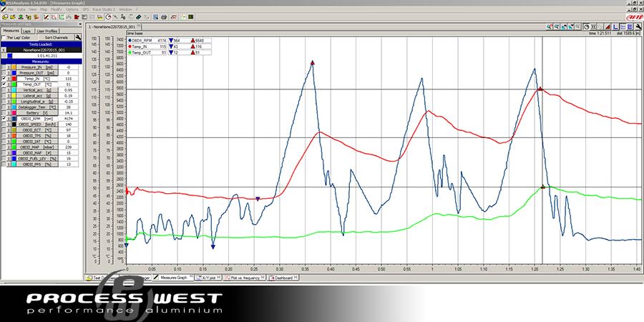Click the red Temp_IN color swatch

[x=13, y=79]
